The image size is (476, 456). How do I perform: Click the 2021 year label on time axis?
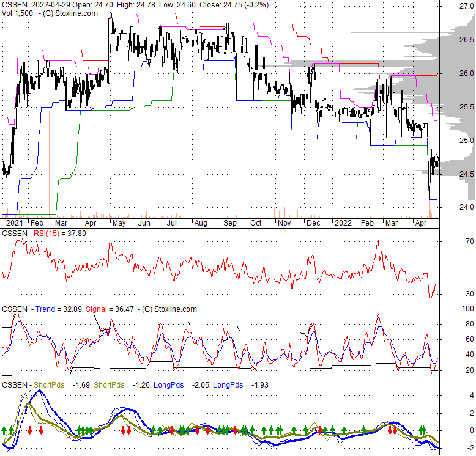pyautogui.click(x=14, y=223)
